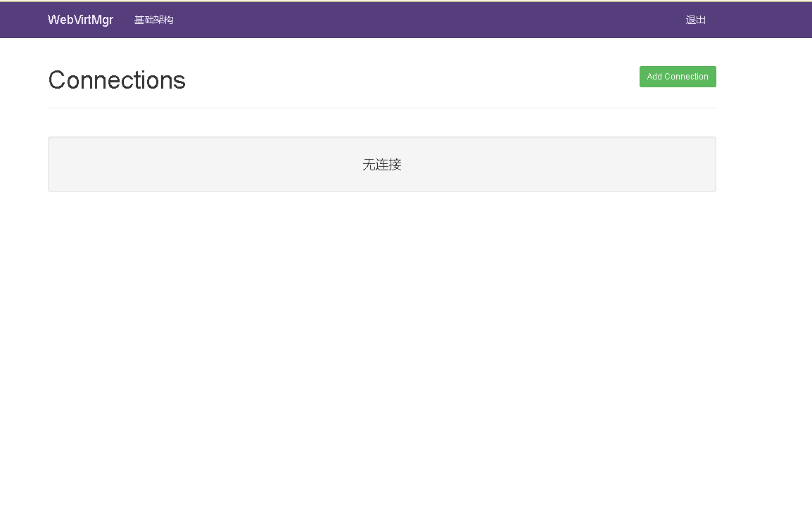This screenshot has width=812, height=520.
Task: Click empty area of the purple navbar
Action: pyautogui.click(x=422, y=20)
